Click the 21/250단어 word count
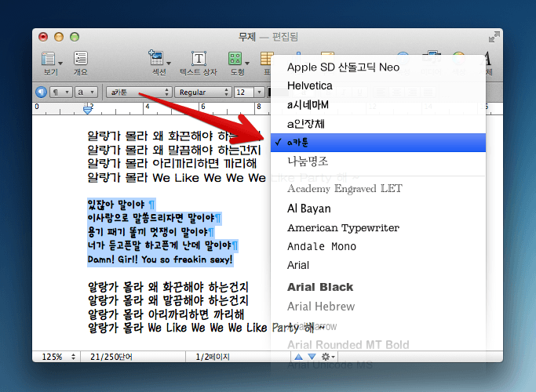This screenshot has height=392, width=536. [x=111, y=357]
